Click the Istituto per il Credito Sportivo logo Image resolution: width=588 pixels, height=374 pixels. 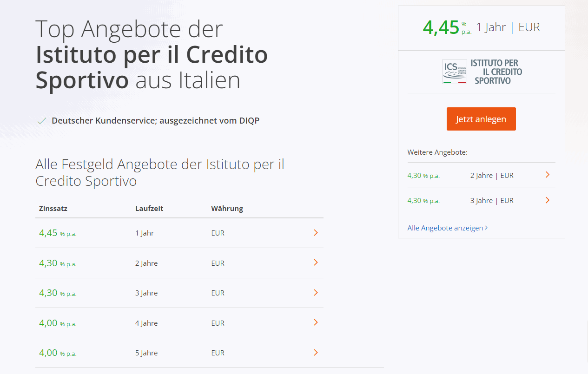click(x=482, y=72)
